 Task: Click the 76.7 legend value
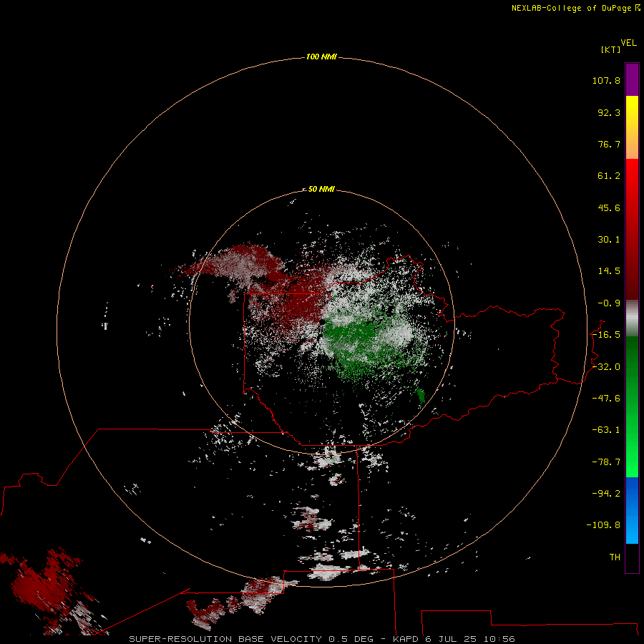tap(609, 144)
